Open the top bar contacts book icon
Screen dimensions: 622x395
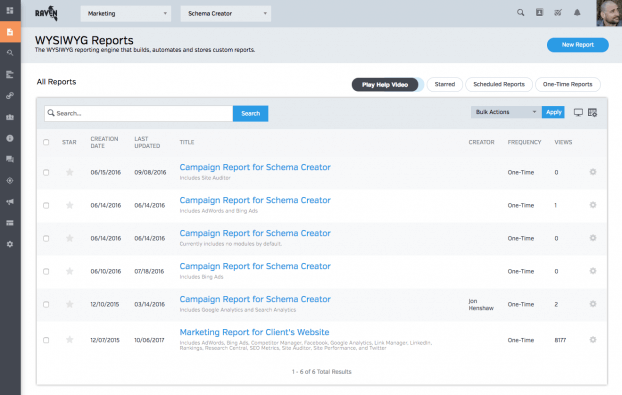pos(539,13)
